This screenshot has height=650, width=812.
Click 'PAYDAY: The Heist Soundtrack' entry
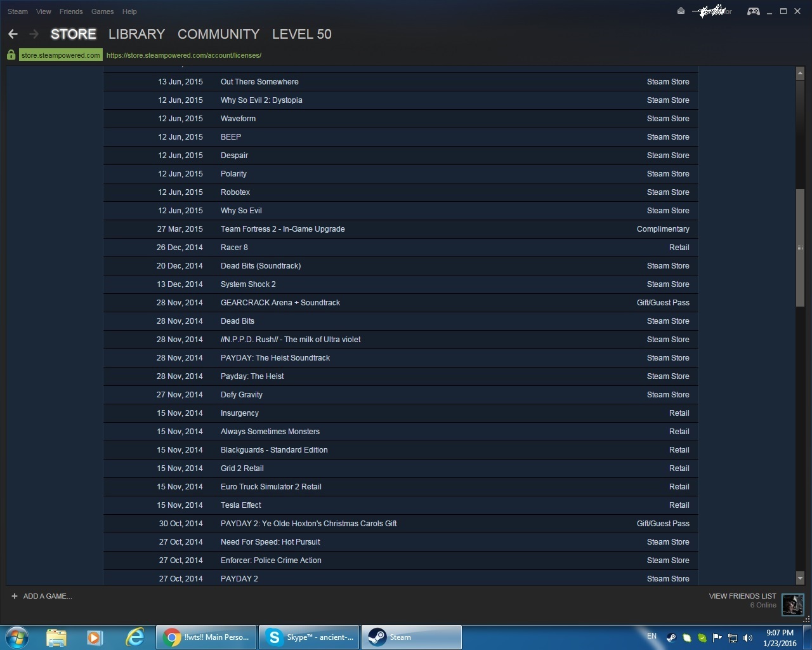(x=400, y=358)
